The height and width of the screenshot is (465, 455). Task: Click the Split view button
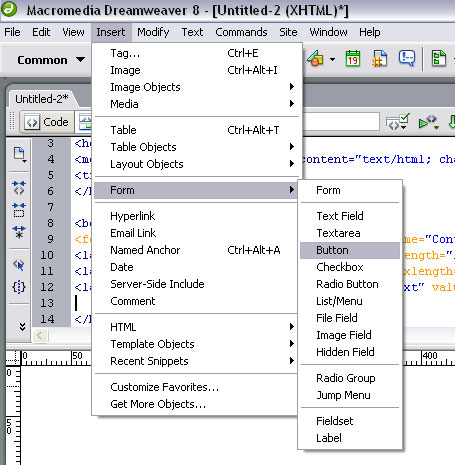[x=85, y=122]
